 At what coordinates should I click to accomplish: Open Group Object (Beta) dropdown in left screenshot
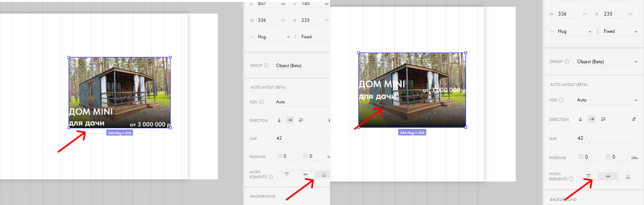coord(302,66)
